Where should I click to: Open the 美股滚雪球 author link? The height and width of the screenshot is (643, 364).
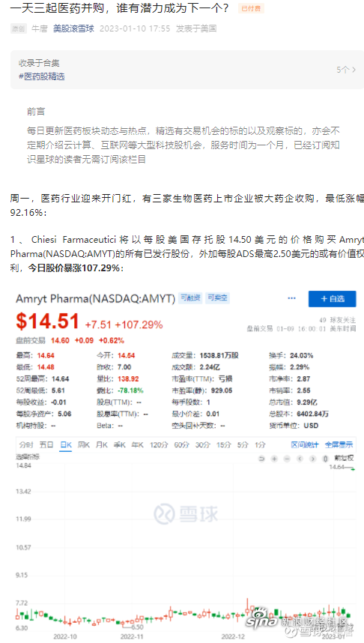pos(74,28)
